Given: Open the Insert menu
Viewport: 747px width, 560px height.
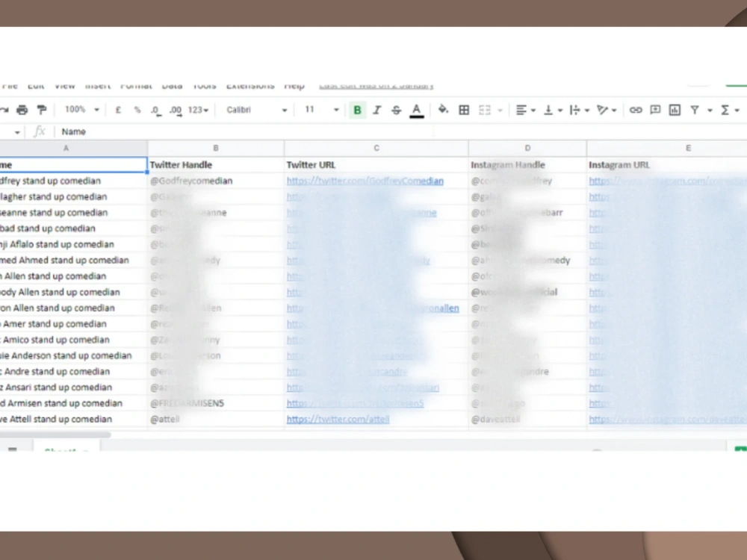Looking at the screenshot, I should pos(98,86).
